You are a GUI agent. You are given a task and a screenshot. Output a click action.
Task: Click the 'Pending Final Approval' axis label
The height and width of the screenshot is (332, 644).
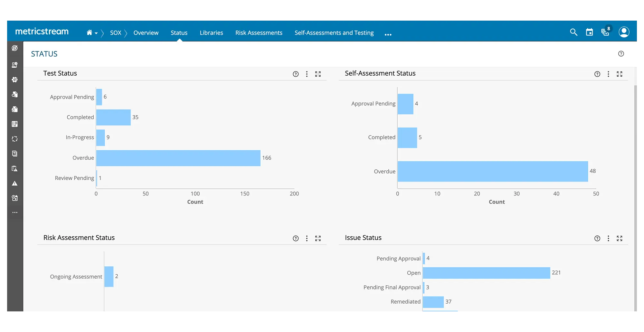tap(392, 287)
